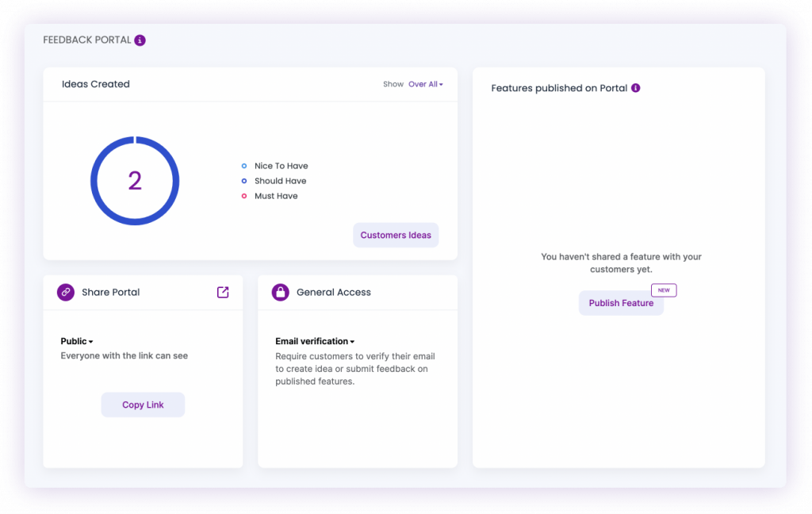This screenshot has height=514, width=812.
Task: Click the Customers Ideas button
Action: tap(396, 235)
